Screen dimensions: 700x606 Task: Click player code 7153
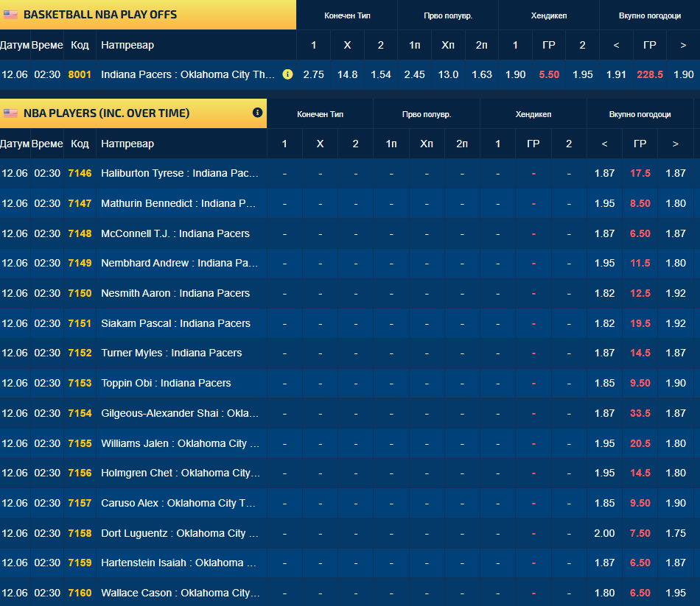click(x=80, y=383)
